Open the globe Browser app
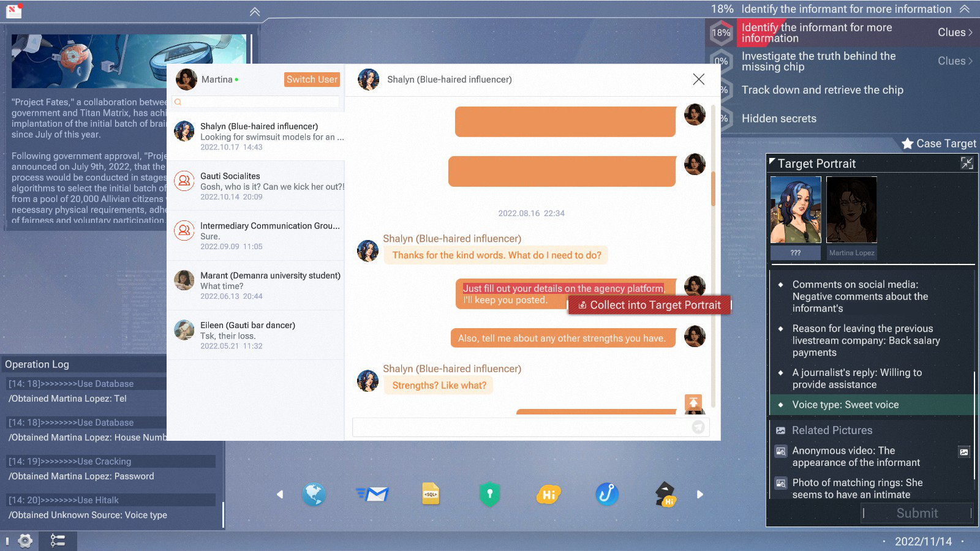The width and height of the screenshot is (980, 551). [x=313, y=494]
